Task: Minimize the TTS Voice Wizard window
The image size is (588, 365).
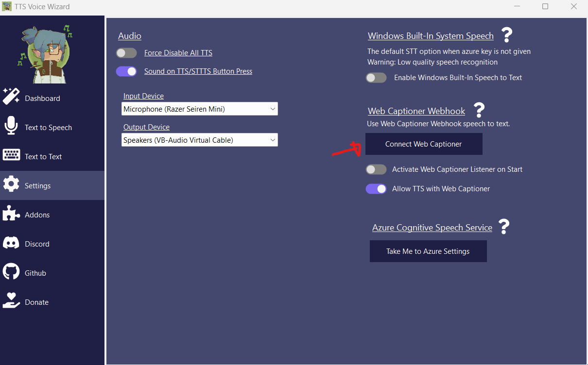Action: coord(517,6)
